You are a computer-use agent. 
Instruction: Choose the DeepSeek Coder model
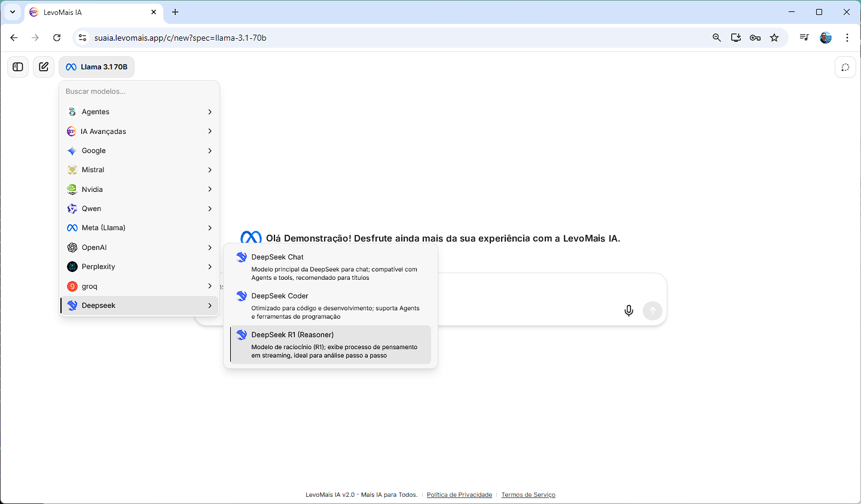point(331,306)
